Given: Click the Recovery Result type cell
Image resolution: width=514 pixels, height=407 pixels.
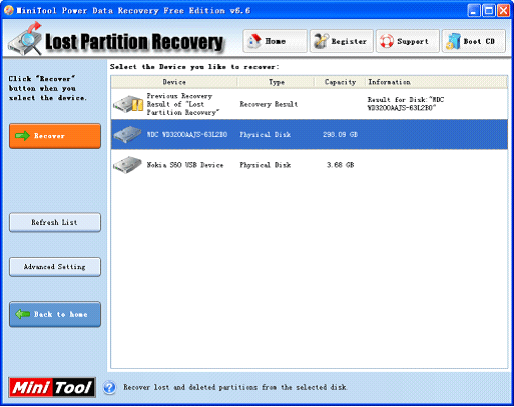Looking at the screenshot, I should [269, 104].
